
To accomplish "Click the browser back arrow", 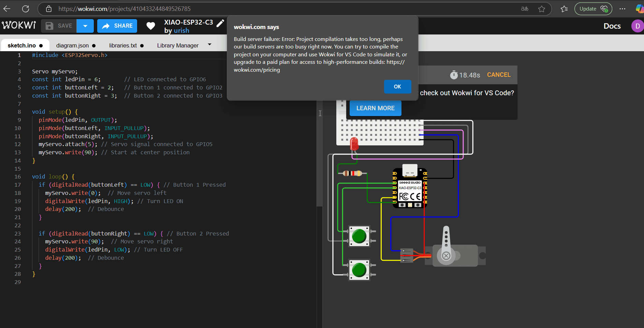I will (x=7, y=9).
